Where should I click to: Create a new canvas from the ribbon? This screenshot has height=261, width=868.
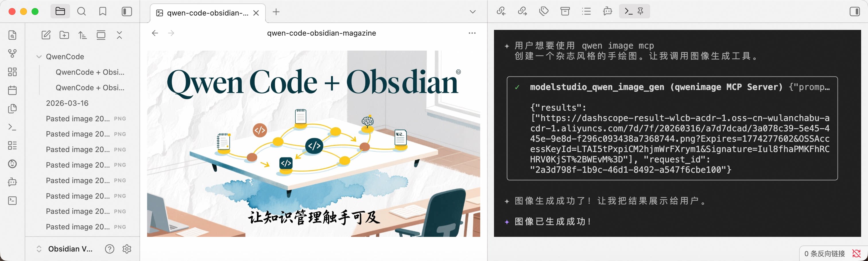pos(12,72)
